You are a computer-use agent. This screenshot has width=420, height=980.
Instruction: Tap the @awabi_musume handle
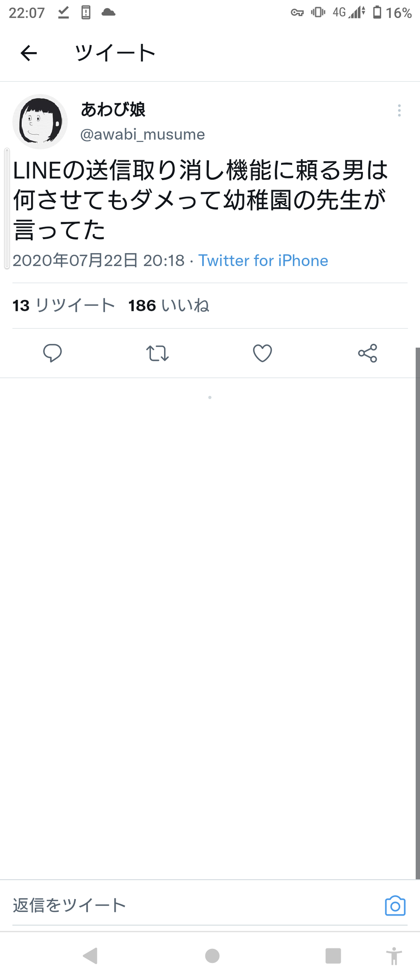tap(142, 134)
